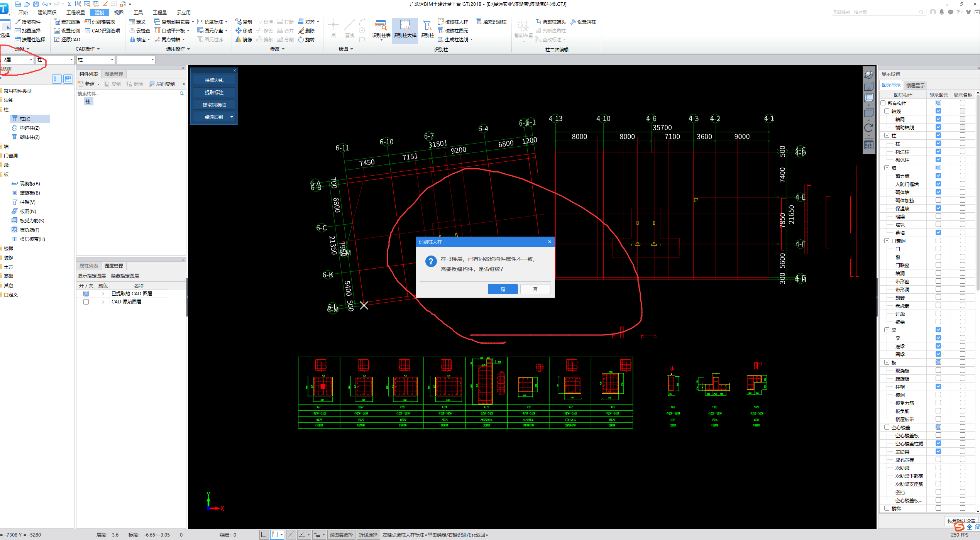
Task: Open the CAD操作 group dropdown
Action: (98, 49)
